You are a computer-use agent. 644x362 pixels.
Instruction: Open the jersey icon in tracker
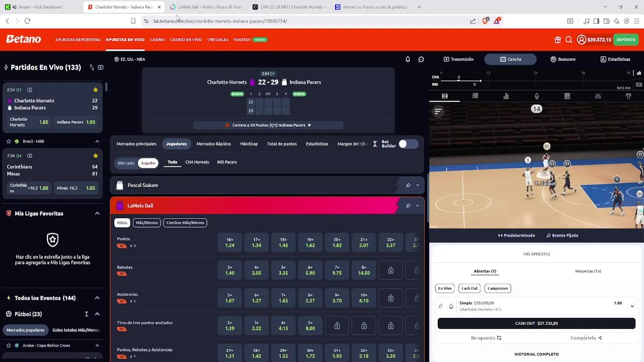[628, 96]
